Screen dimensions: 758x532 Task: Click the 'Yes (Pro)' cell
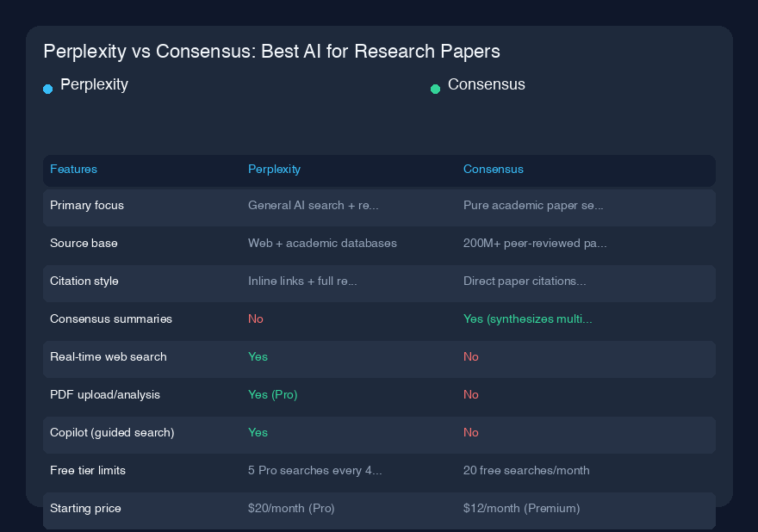tap(273, 395)
